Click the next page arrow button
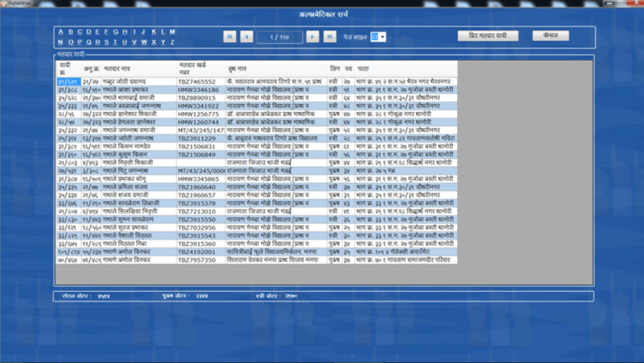This screenshot has width=644, height=363. pos(313,37)
